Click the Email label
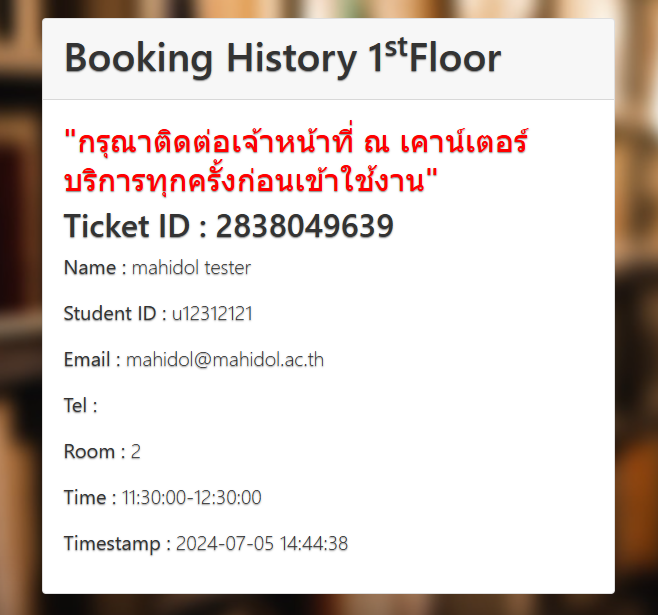 92,360
